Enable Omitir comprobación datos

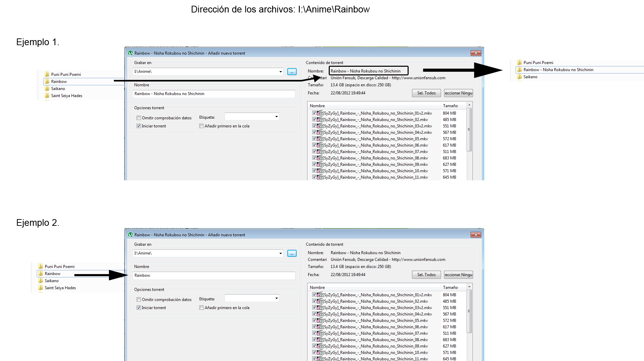click(139, 118)
